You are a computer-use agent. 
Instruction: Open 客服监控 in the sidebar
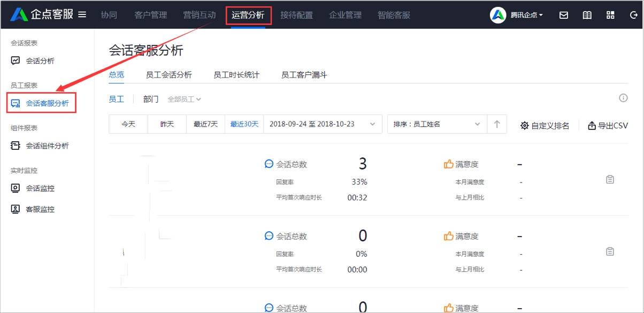pos(33,209)
